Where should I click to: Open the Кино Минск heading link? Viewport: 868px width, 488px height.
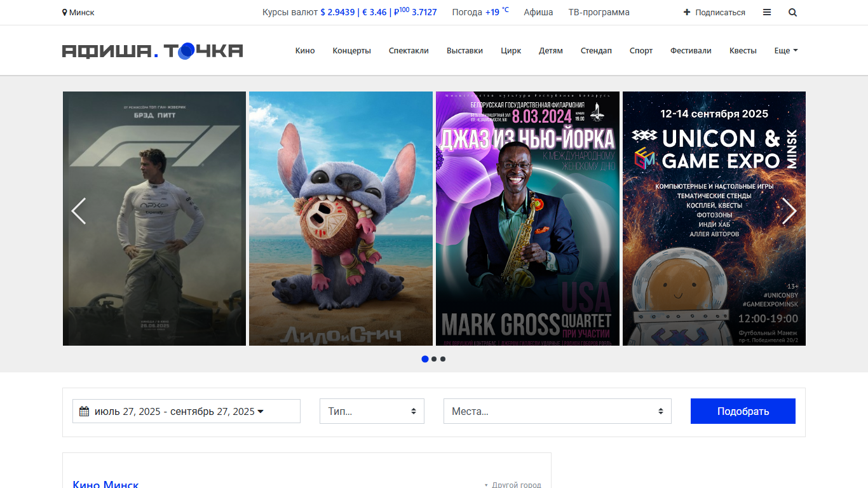point(105,484)
